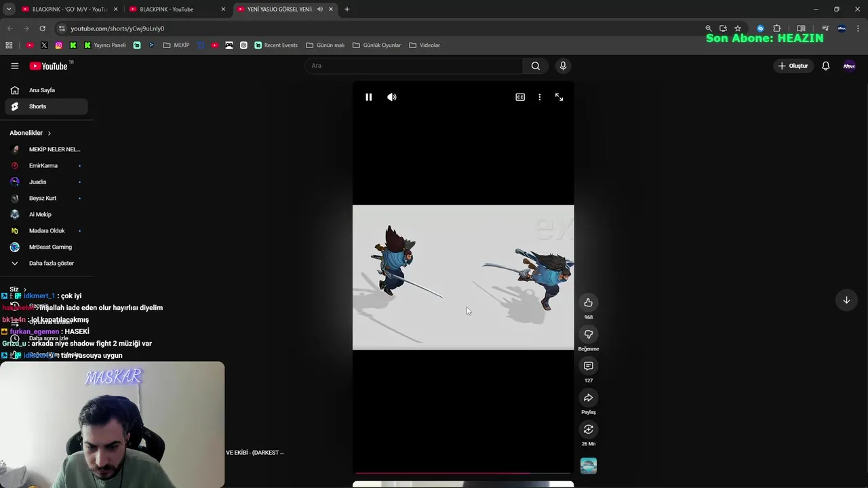Click the YouTube logo

pos(49,66)
